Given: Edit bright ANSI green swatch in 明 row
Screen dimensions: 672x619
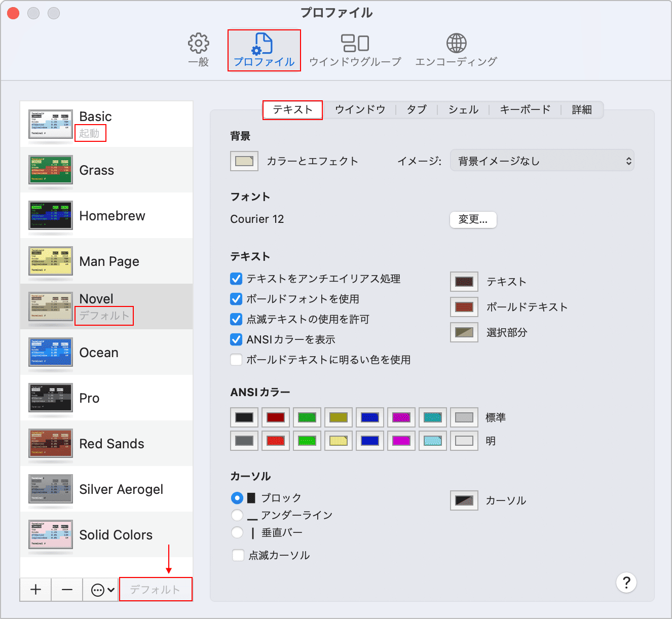Looking at the screenshot, I should pos(307,441).
